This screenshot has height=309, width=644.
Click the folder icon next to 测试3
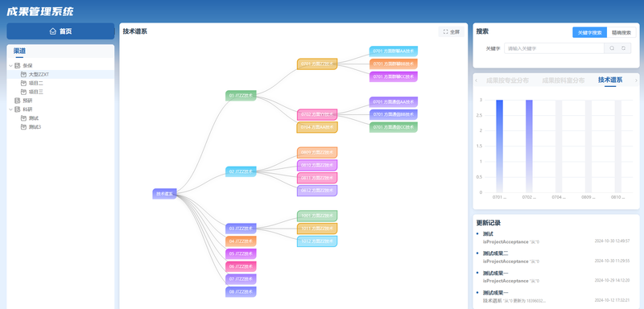pos(23,127)
